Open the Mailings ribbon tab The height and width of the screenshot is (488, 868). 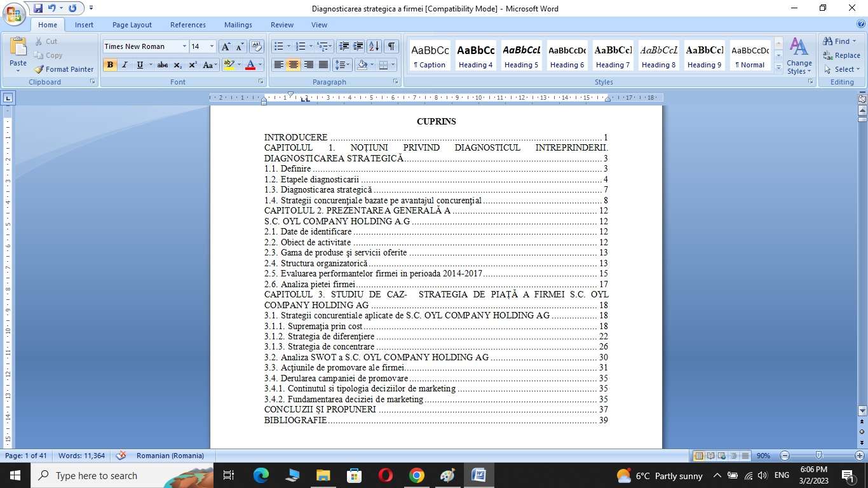coord(238,25)
